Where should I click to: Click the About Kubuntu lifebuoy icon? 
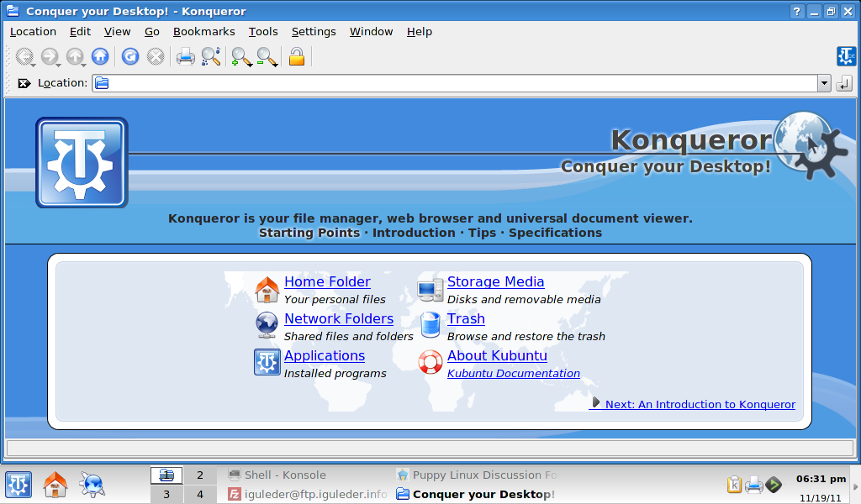pos(430,363)
